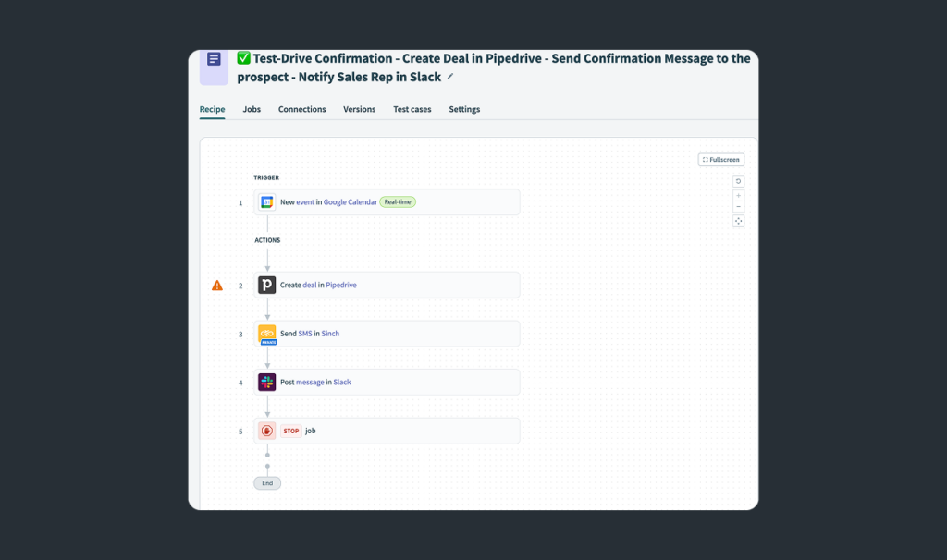
Task: Click the recipe title text
Action: click(x=494, y=67)
